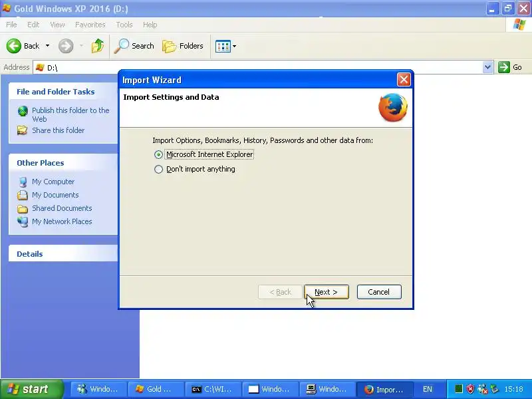This screenshot has height=399, width=532.
Task: Click Publish this folder to the Web link
Action: (70, 114)
